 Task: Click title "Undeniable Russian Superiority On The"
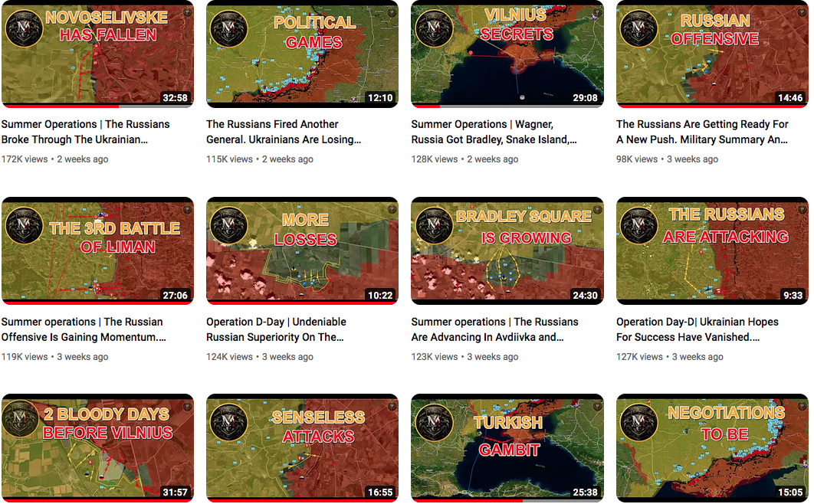tap(276, 329)
